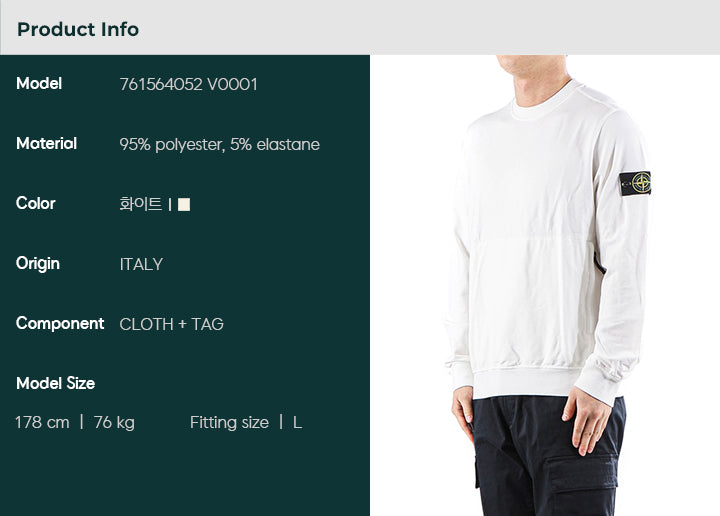
Task: Click the white color swatch square
Action: (184, 204)
